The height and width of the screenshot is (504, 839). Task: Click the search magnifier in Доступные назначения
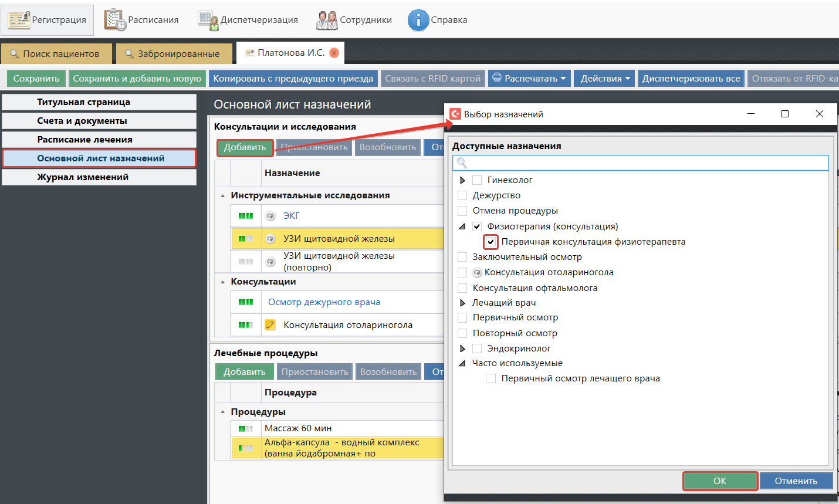462,163
